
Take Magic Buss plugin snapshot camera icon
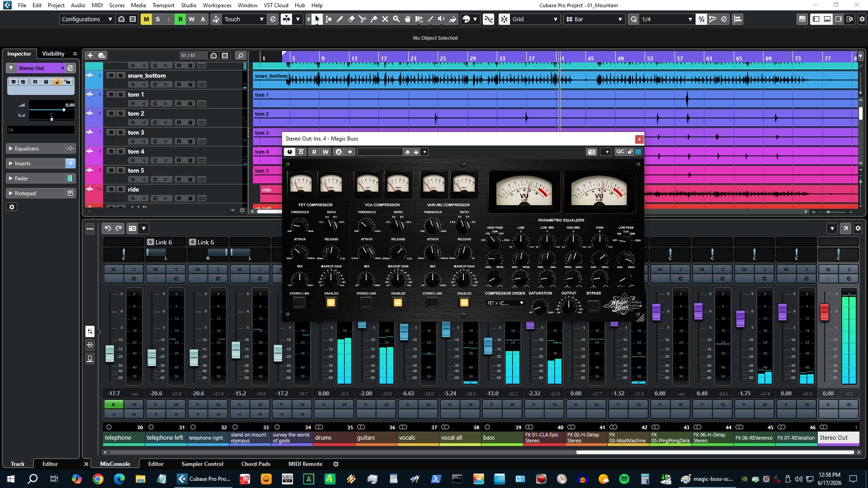(592, 152)
